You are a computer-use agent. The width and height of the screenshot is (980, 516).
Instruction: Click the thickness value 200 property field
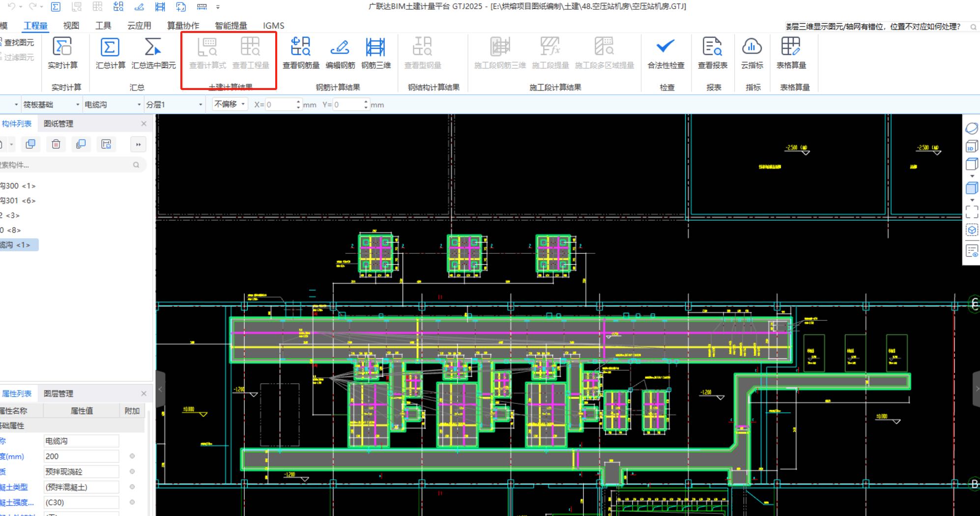click(x=81, y=456)
